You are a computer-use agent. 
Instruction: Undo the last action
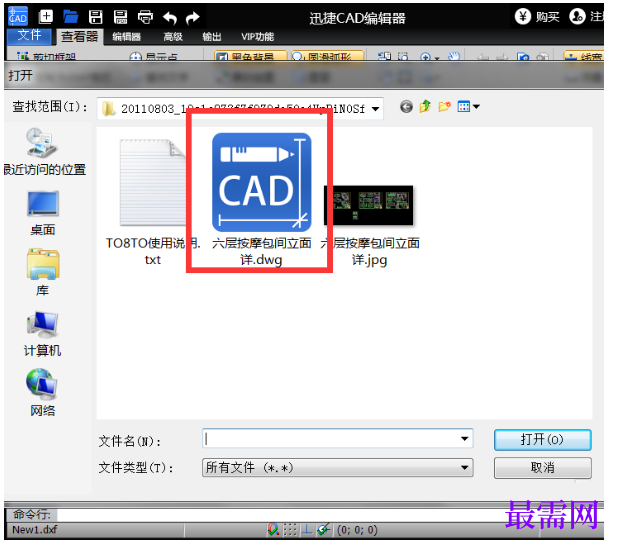click(x=170, y=17)
